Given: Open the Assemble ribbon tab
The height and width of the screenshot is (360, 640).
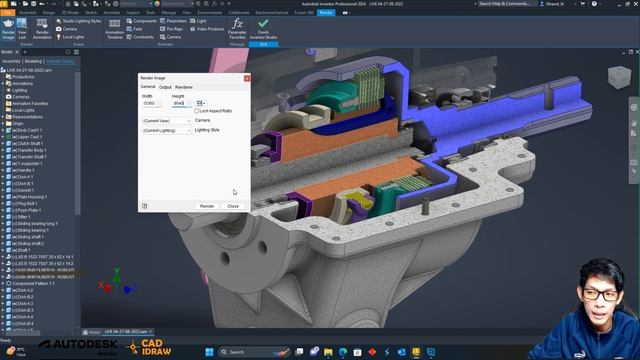Looking at the screenshot, I should pos(27,13).
